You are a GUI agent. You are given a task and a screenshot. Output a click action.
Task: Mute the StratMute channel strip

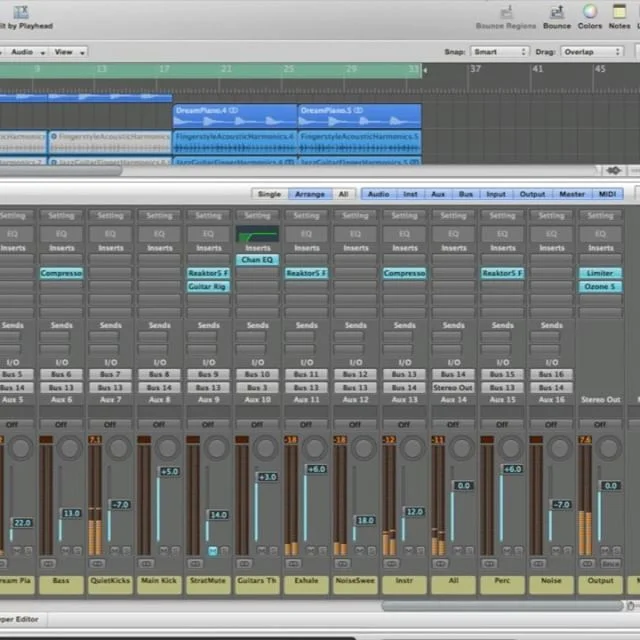pos(213,551)
